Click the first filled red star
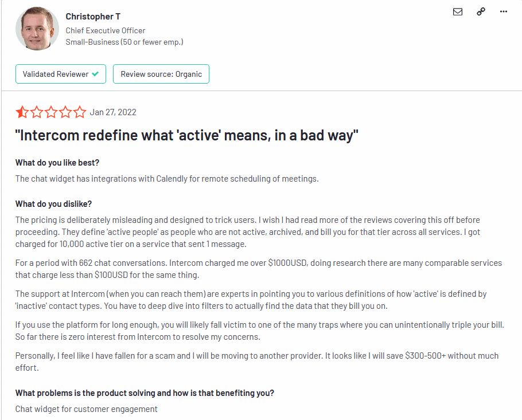 click(x=22, y=112)
